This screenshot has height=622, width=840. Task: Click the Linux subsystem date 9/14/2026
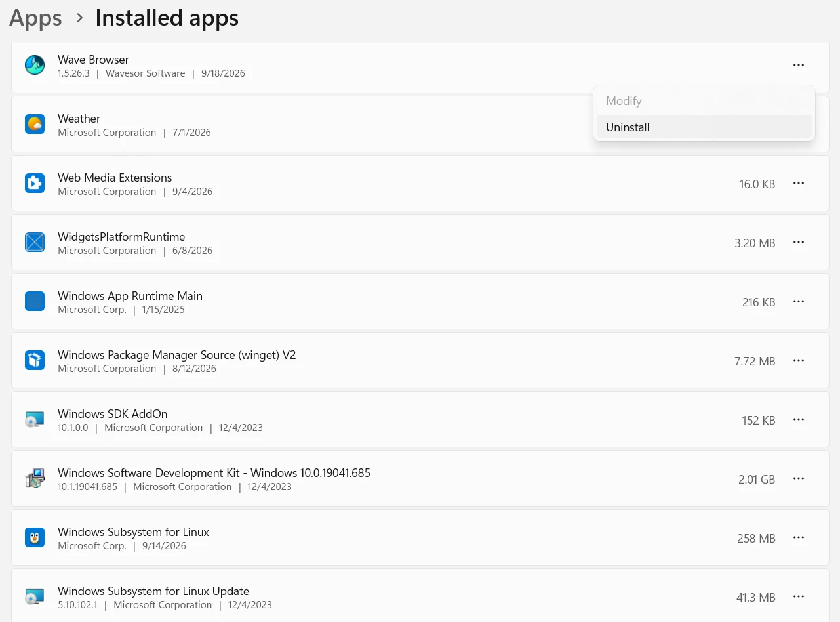coord(164,546)
